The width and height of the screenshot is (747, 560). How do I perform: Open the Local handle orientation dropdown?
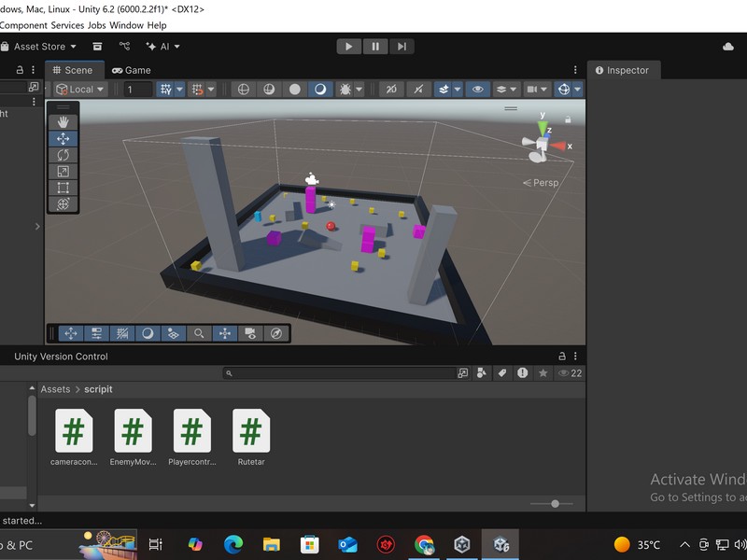click(79, 89)
